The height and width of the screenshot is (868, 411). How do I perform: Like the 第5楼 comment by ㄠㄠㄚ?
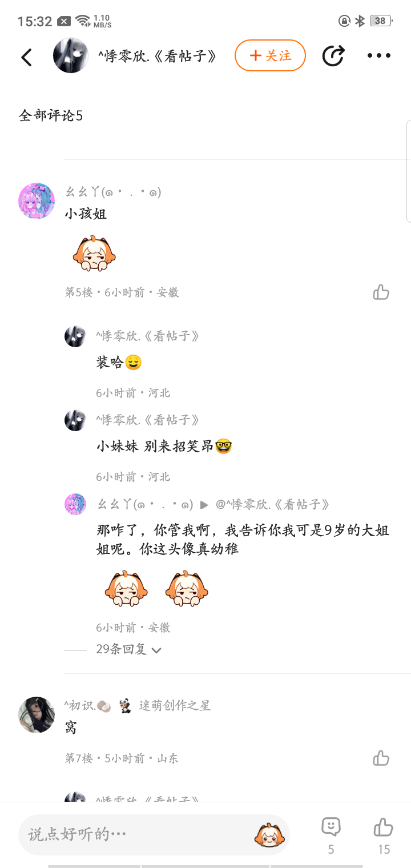pyautogui.click(x=381, y=292)
